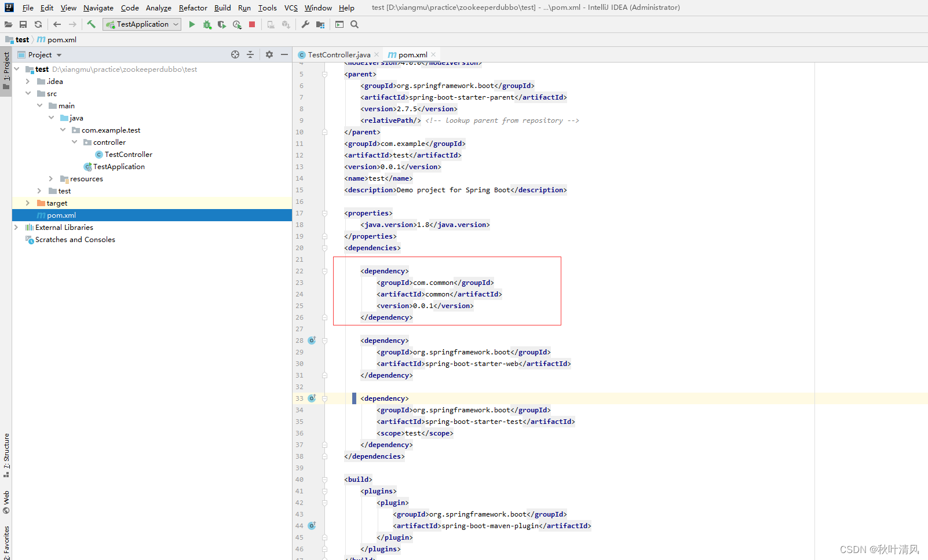Collapse the com.example.test package
This screenshot has width=928, height=560.
63,130
